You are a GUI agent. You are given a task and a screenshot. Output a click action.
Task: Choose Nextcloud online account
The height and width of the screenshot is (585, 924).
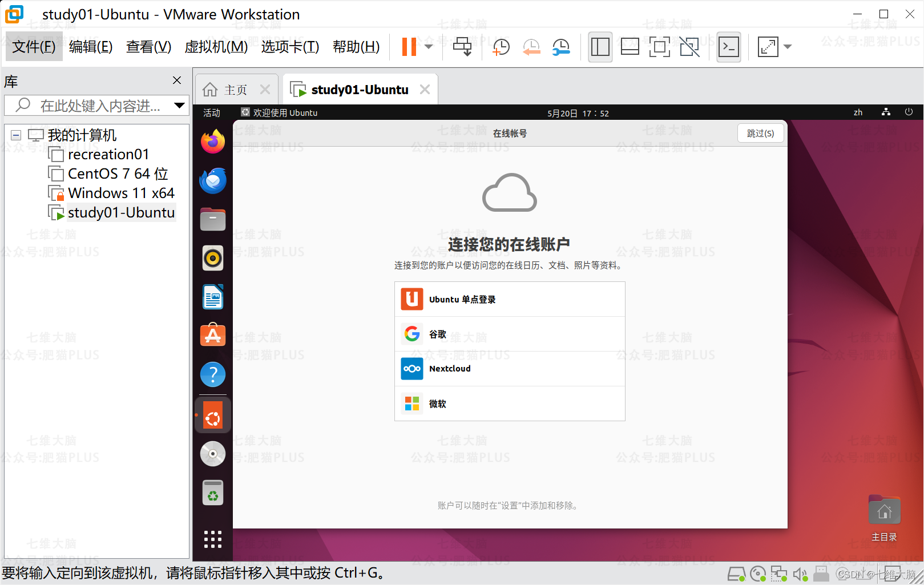(x=510, y=369)
